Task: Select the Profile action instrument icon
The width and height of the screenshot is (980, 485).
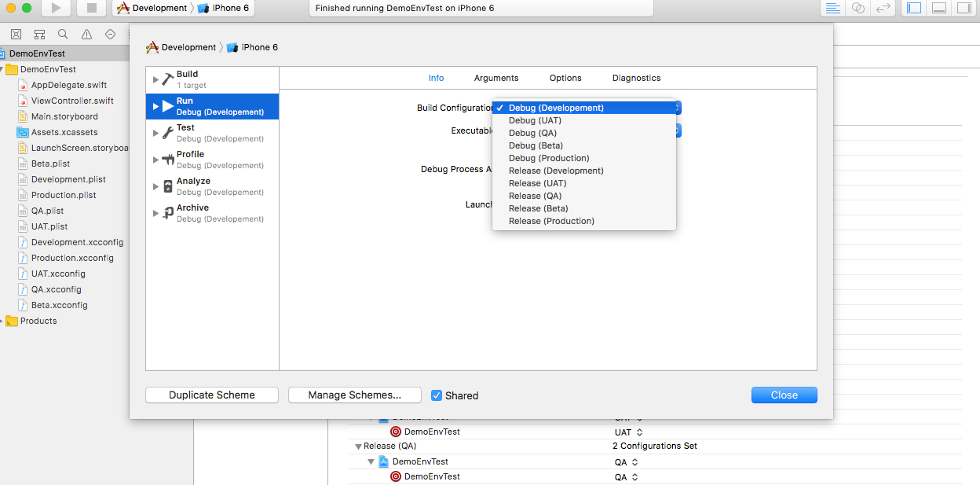Action: tap(168, 160)
